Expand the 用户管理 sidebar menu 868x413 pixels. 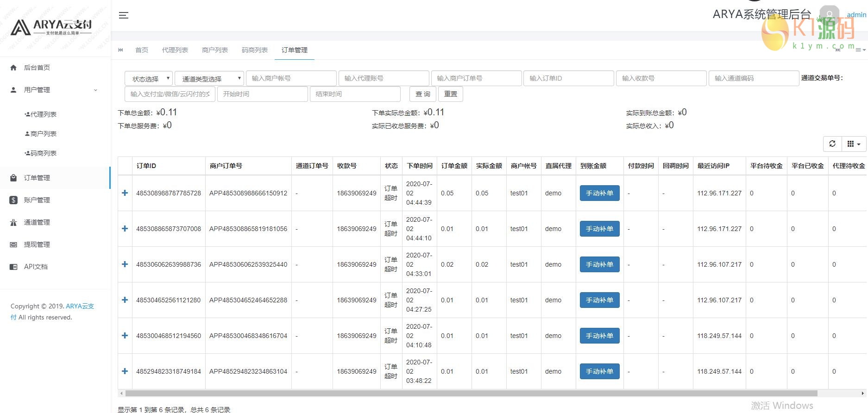(x=55, y=90)
